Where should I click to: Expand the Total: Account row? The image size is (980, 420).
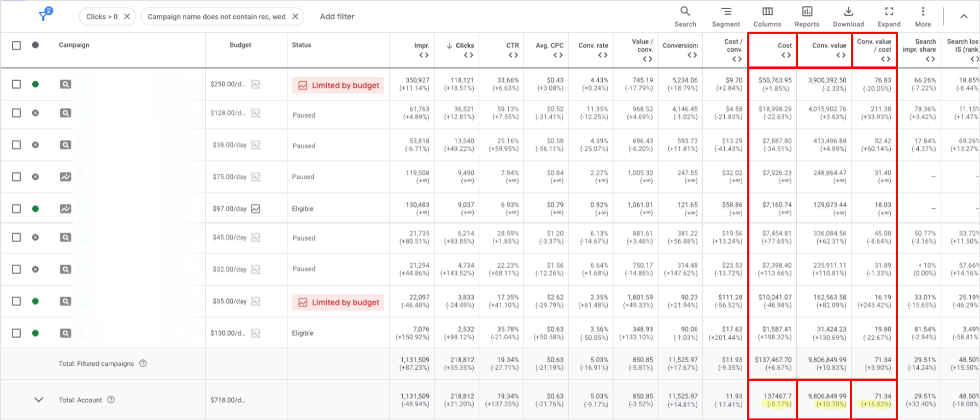tap(39, 400)
